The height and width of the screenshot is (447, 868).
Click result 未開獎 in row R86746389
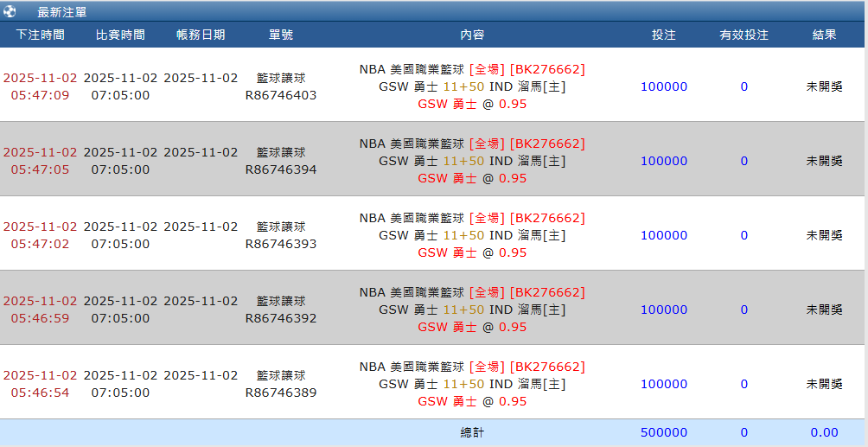point(824,384)
